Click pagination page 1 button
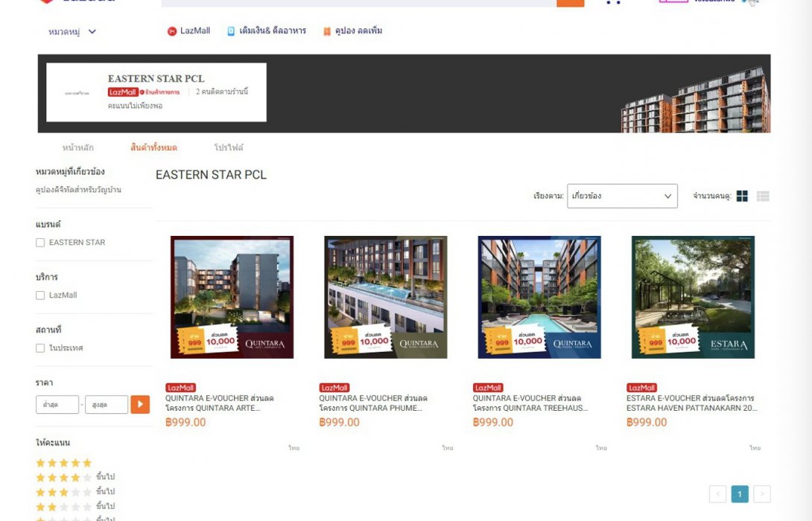 (739, 493)
